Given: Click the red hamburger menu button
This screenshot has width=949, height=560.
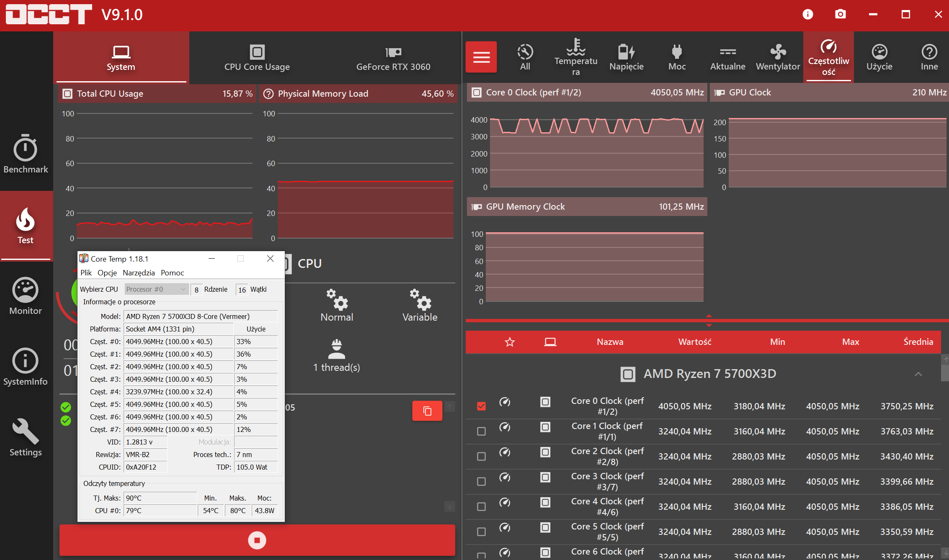Looking at the screenshot, I should click(x=481, y=57).
